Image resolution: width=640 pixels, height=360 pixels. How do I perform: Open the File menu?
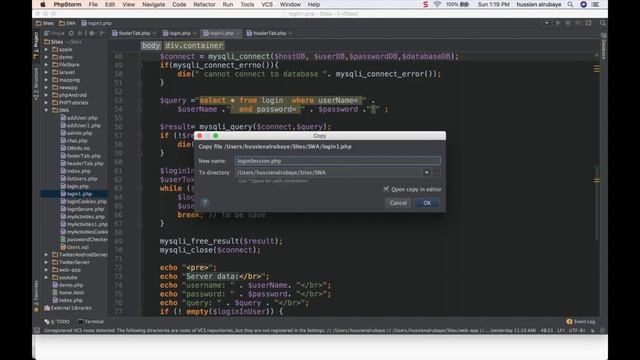(x=93, y=4)
